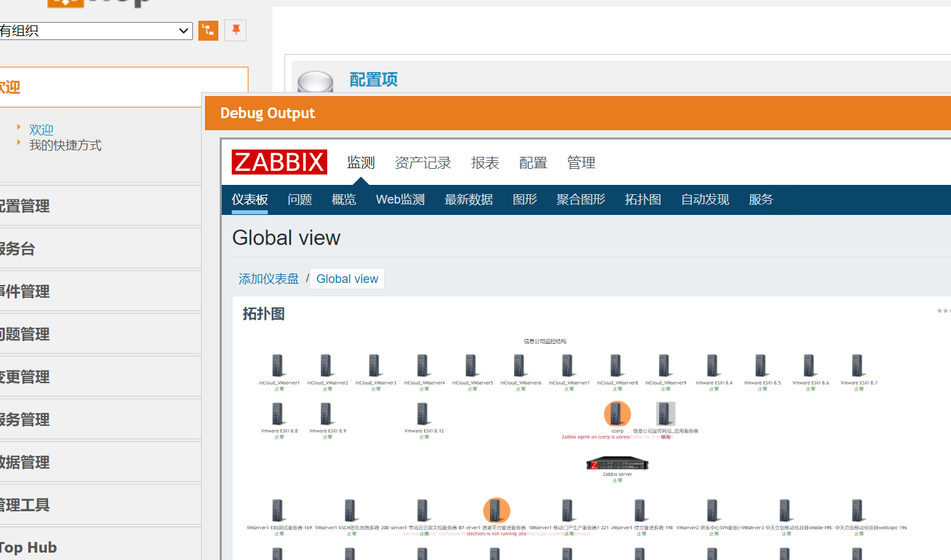Click the alerted ccerp host icon in topology

tap(617, 414)
